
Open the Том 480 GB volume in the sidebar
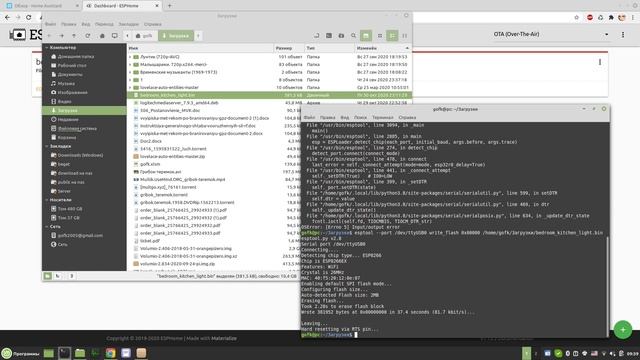coord(69,209)
